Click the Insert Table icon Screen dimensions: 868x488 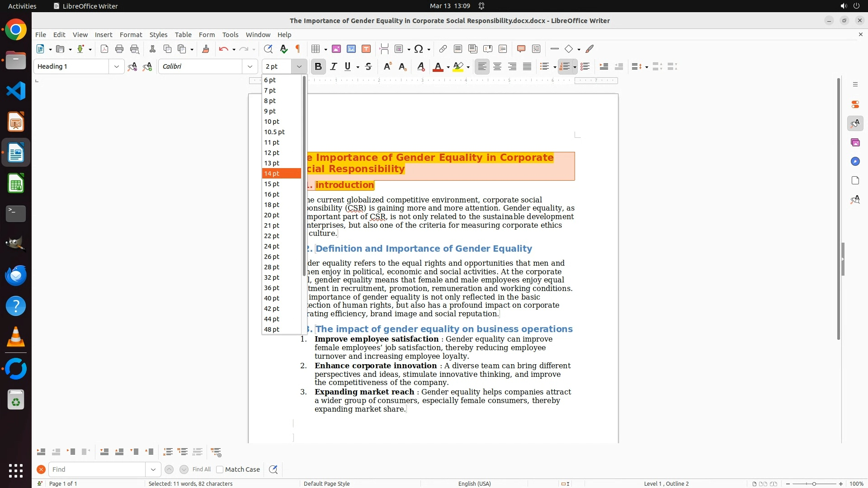click(x=316, y=49)
